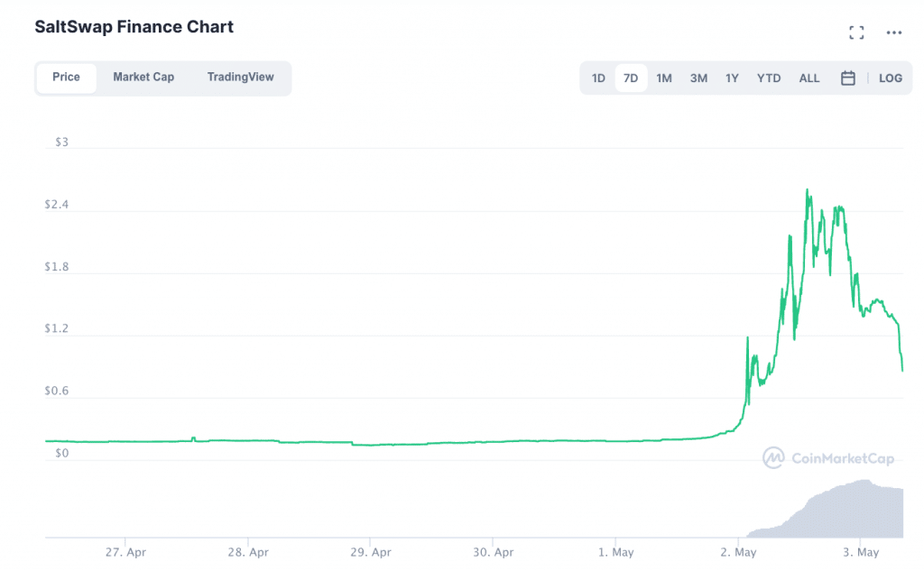Switch to the Market Cap tab
The width and height of the screenshot is (924, 571).
pos(143,78)
